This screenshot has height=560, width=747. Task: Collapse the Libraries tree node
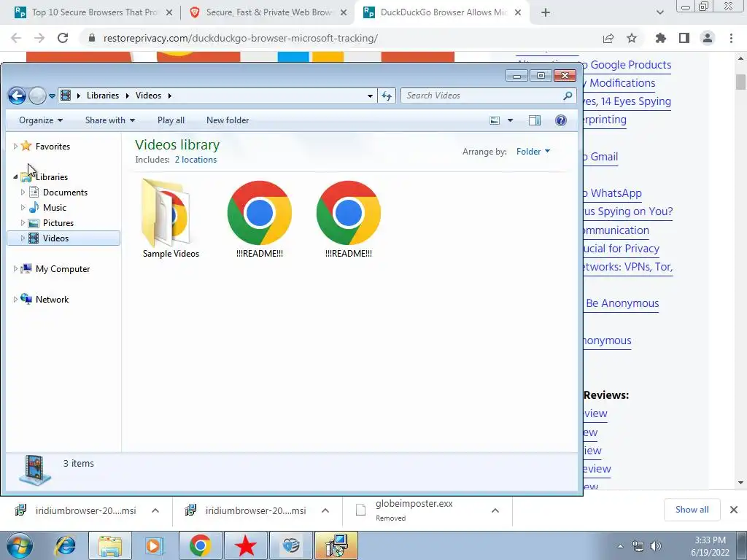click(15, 177)
